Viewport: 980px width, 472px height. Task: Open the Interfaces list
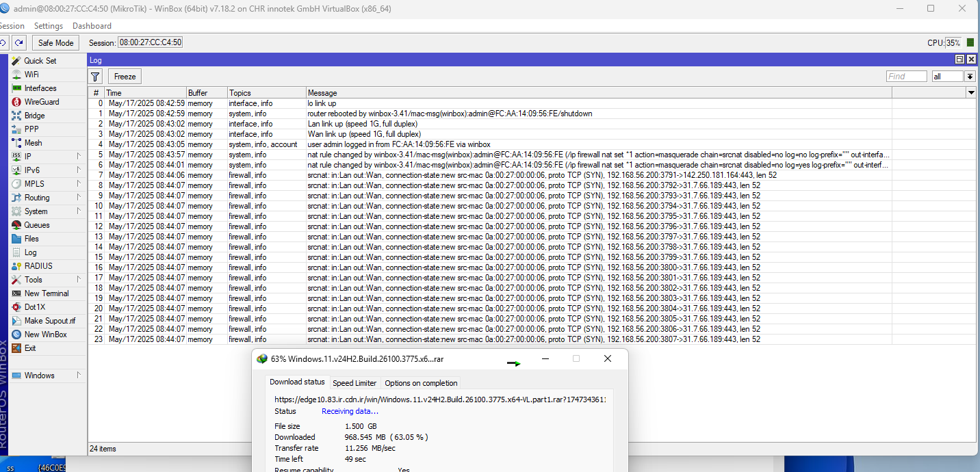click(40, 88)
